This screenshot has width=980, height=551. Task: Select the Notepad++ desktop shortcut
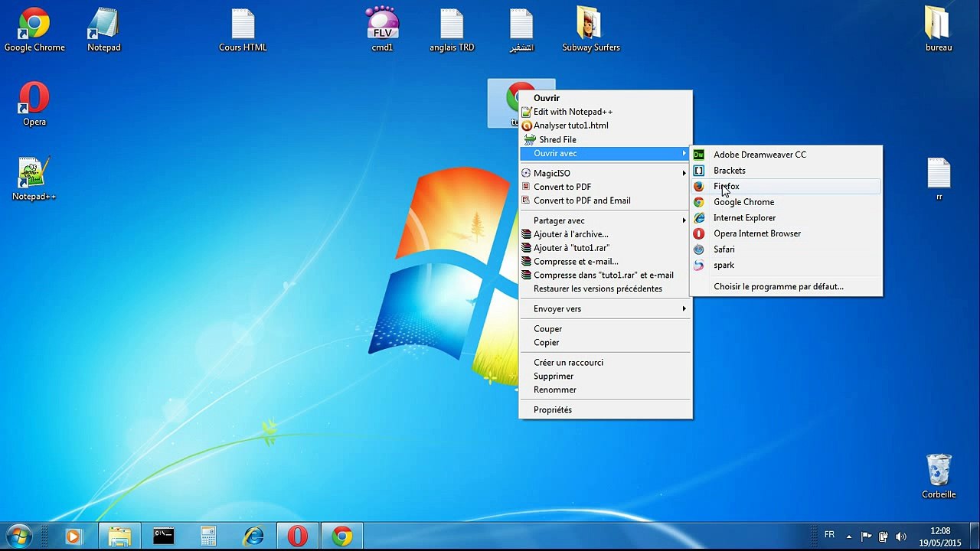point(34,179)
